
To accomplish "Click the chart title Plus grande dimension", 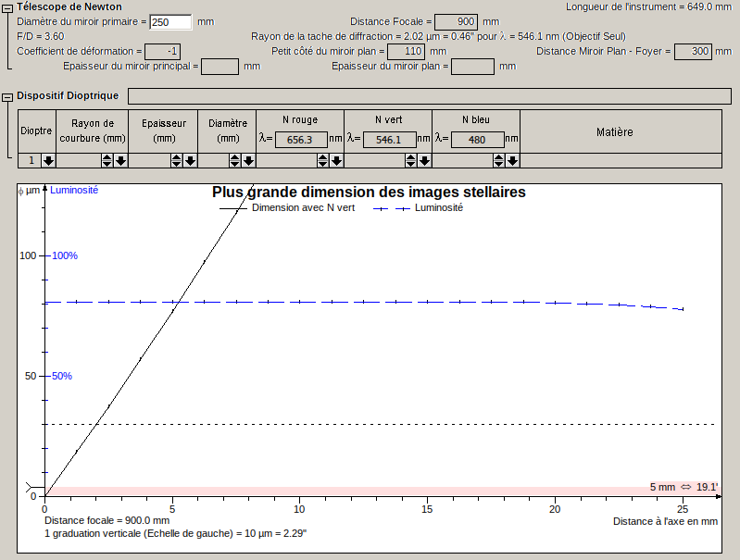I will point(369,192).
